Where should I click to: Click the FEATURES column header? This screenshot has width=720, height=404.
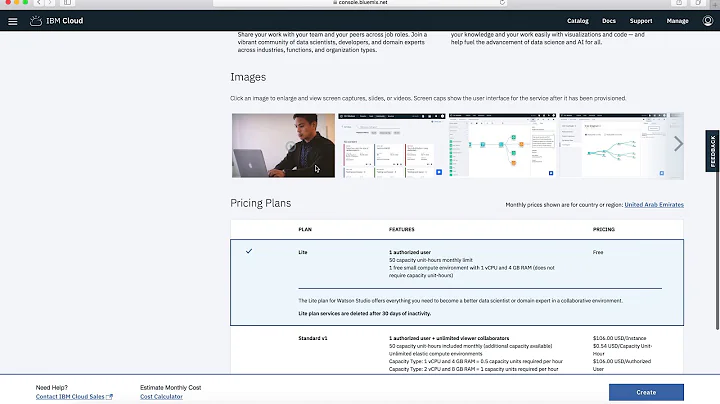point(402,230)
